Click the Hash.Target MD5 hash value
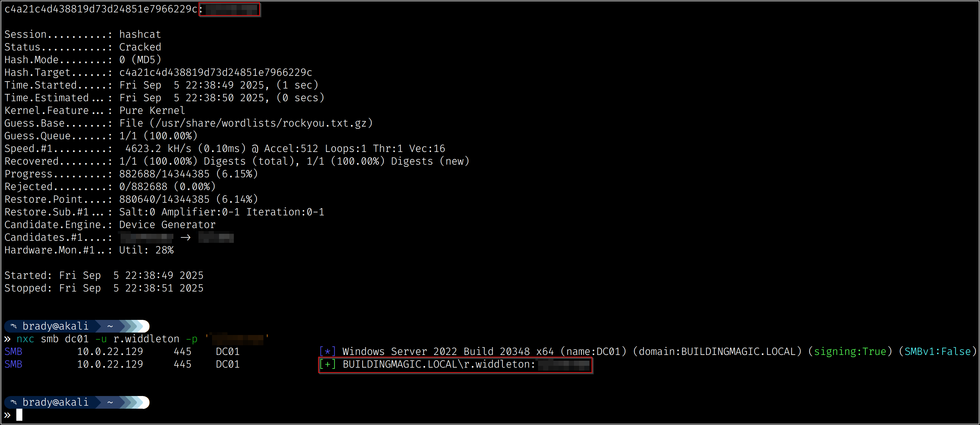980x425 pixels. [x=216, y=72]
